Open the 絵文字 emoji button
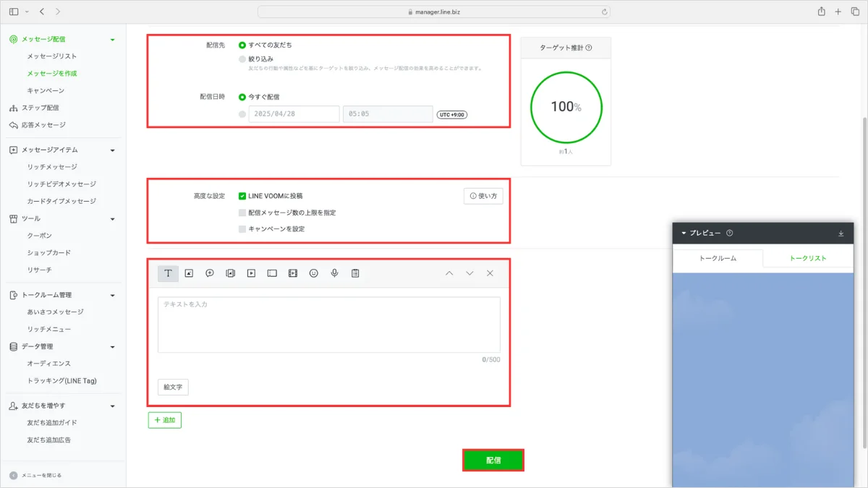 tap(173, 387)
